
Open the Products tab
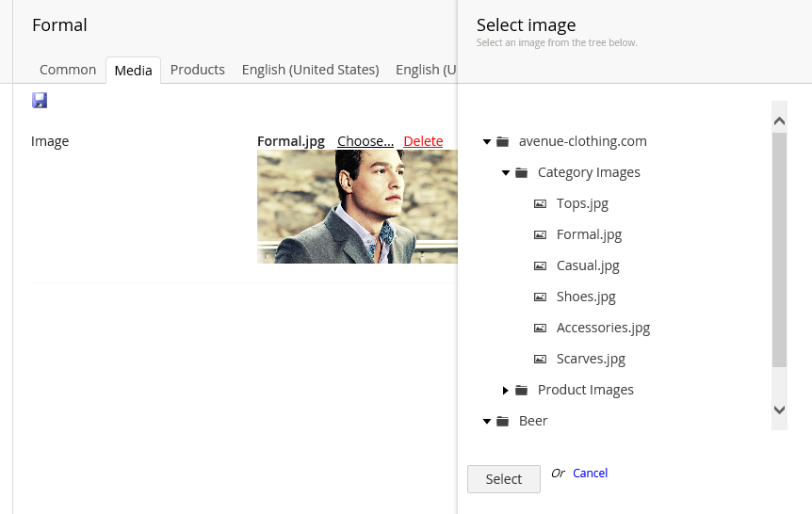197,70
